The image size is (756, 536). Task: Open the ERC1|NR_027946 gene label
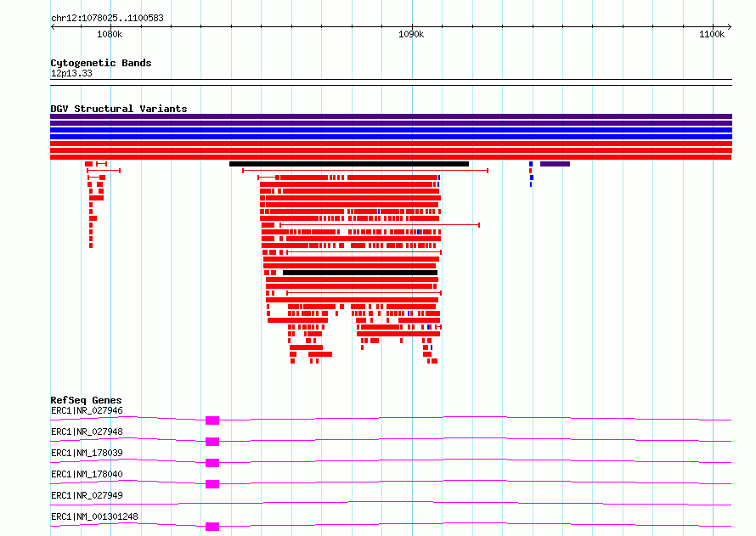coord(87,410)
